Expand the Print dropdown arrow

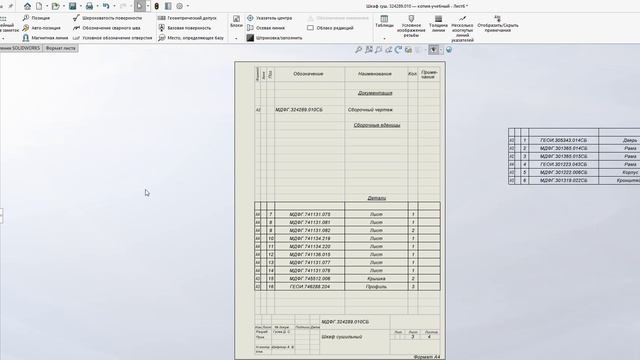(97, 6)
